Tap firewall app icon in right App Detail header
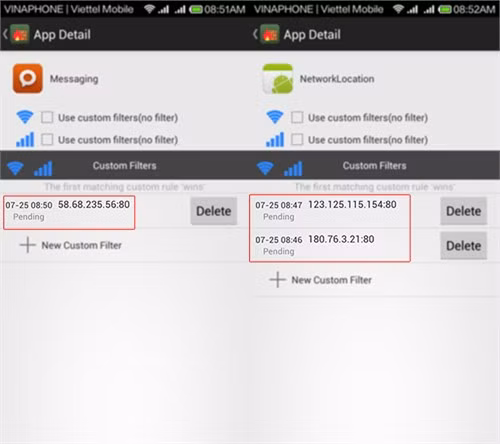Viewport: 500px width, 444px height. point(270,34)
